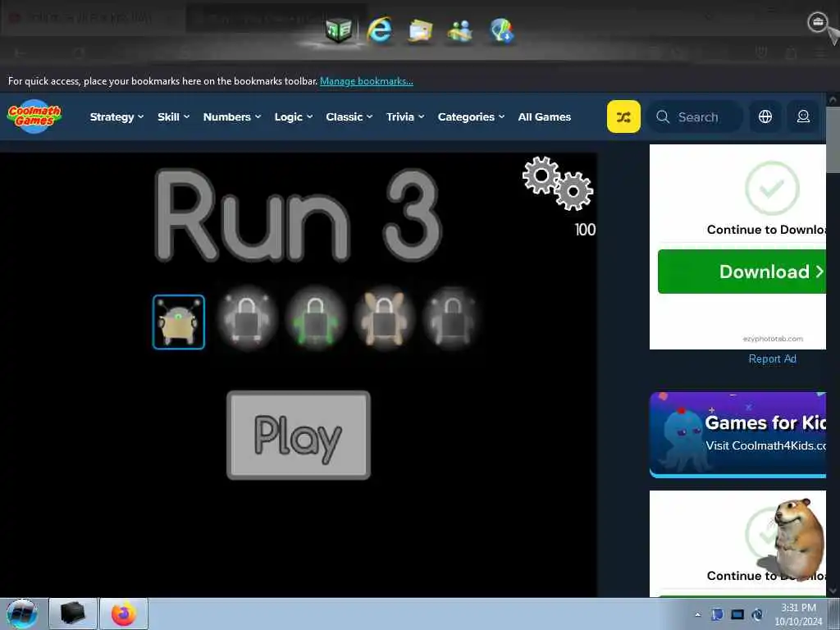The height and width of the screenshot is (630, 840).
Task: Click the 100 counter under the gears
Action: pos(585,230)
